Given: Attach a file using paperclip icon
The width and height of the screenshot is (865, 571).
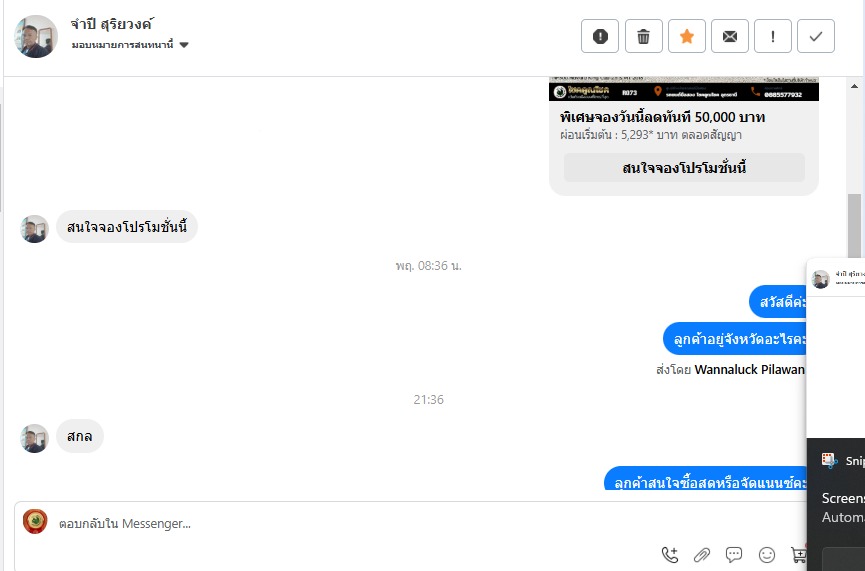Looking at the screenshot, I should click(702, 554).
